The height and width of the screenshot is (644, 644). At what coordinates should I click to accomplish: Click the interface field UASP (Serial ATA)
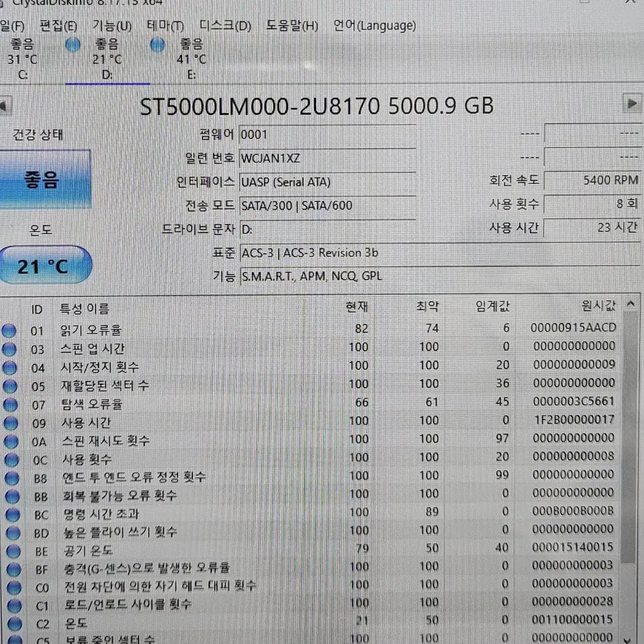pyautogui.click(x=327, y=181)
